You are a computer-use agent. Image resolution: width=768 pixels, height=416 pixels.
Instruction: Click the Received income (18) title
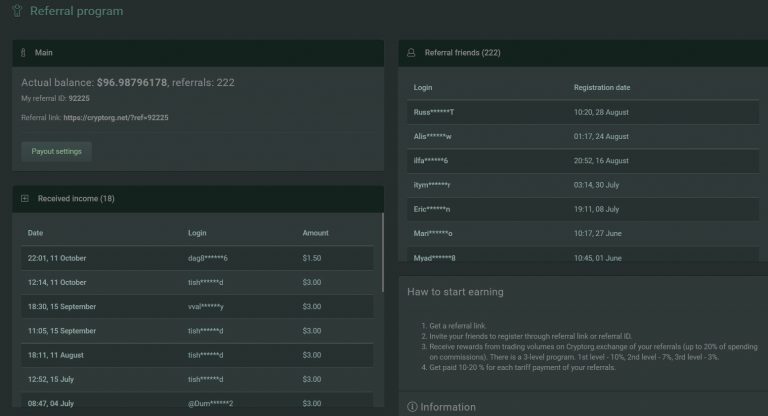click(76, 198)
